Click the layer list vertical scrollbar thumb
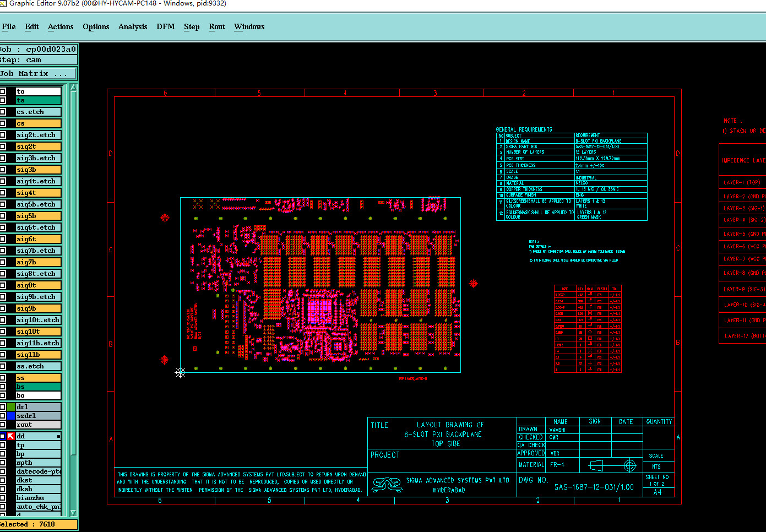 (x=74, y=273)
